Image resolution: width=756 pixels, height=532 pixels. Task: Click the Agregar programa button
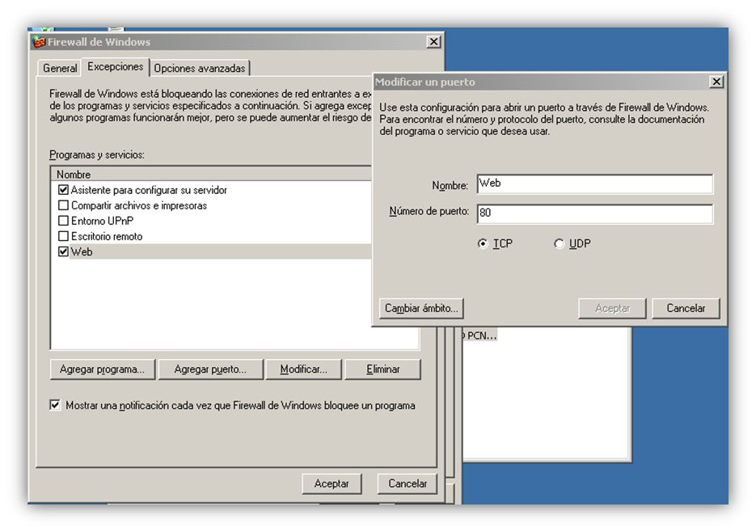pos(102,369)
